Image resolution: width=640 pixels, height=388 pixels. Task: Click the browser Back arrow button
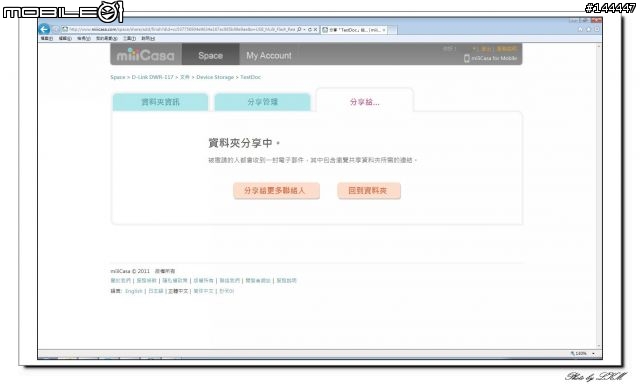point(44,29)
